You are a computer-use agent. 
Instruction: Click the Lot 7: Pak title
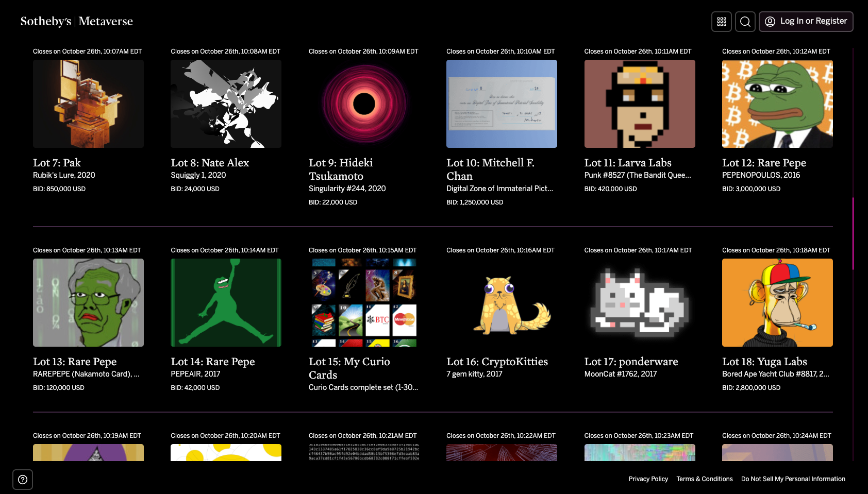click(x=57, y=163)
